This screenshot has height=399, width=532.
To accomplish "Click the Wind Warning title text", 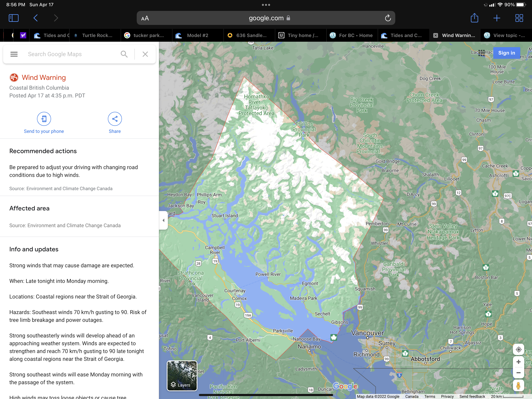I will pos(44,78).
